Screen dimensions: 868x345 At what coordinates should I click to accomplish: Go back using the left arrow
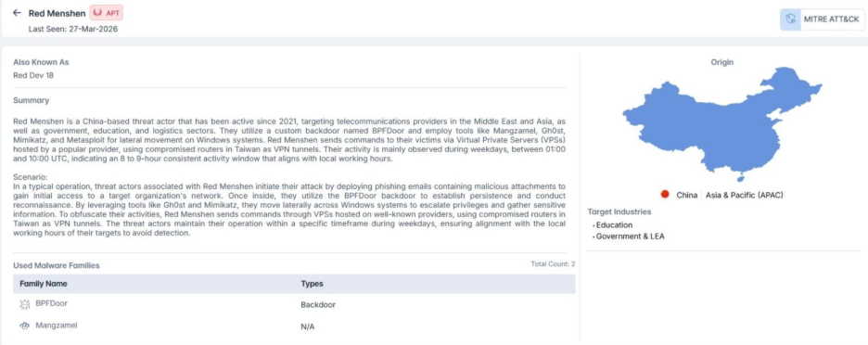pos(18,13)
